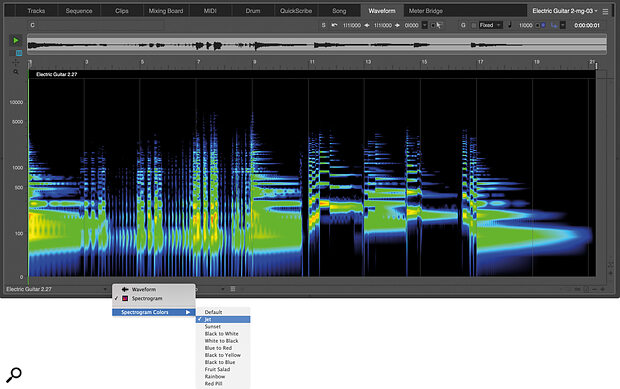Select Blue to Red color scheme
The image size is (620, 389).
point(223,348)
